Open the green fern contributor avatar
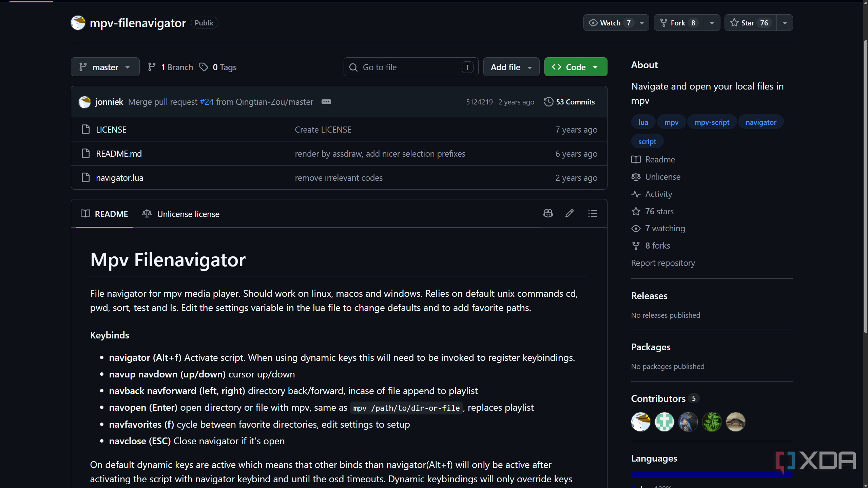The width and height of the screenshot is (868, 488). (x=712, y=422)
